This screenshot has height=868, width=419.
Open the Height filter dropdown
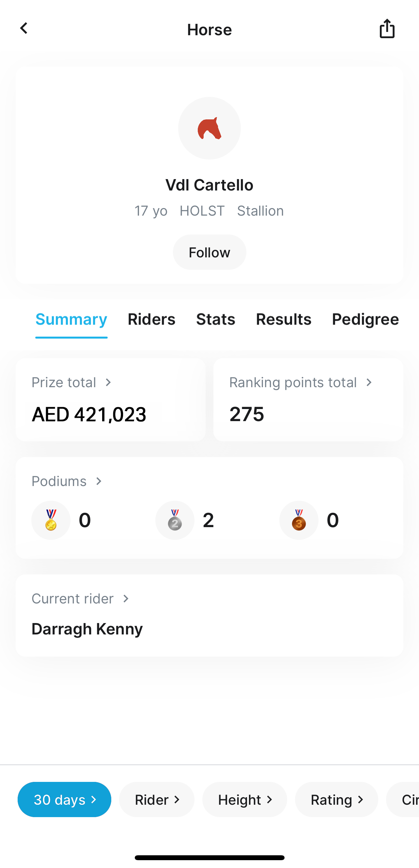tap(245, 799)
